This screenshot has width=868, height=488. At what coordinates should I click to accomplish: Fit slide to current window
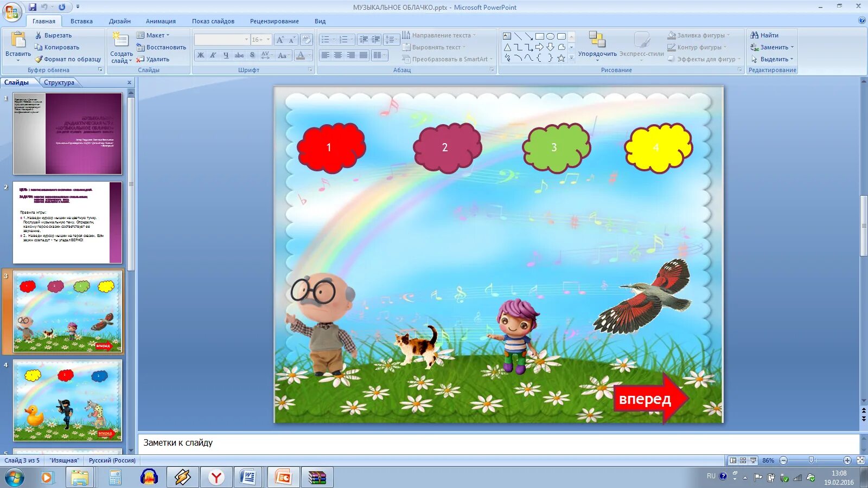860,460
